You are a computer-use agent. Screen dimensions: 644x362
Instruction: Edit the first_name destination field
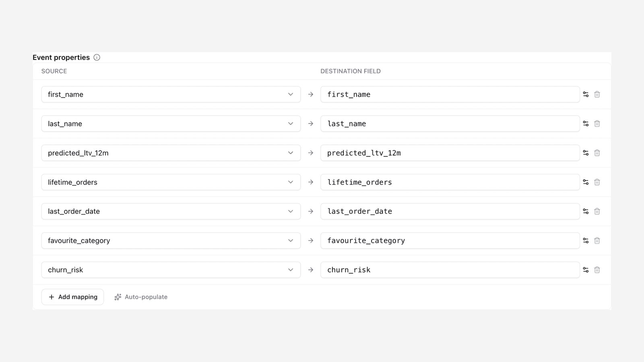point(450,95)
